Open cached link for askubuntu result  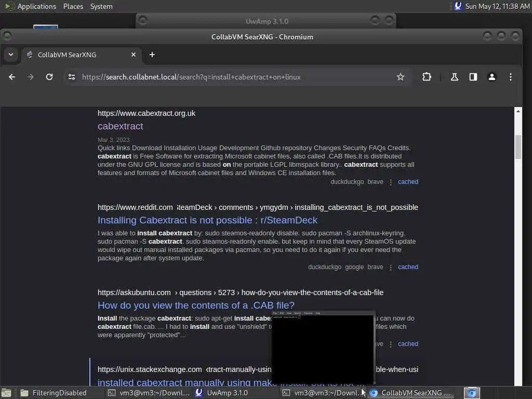click(408, 344)
